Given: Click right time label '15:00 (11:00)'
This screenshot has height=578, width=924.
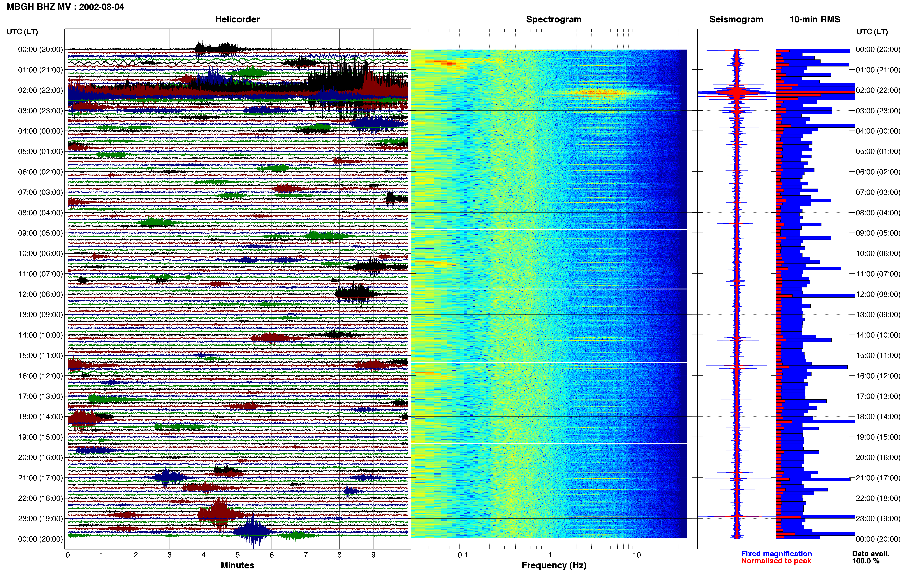Looking at the screenshot, I should [878, 356].
